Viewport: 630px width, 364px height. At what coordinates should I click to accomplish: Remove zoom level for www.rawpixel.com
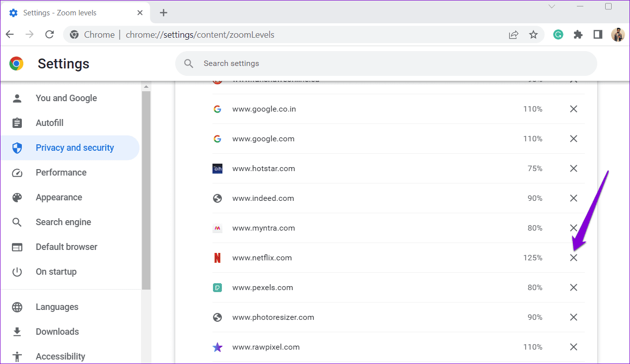[x=573, y=347]
